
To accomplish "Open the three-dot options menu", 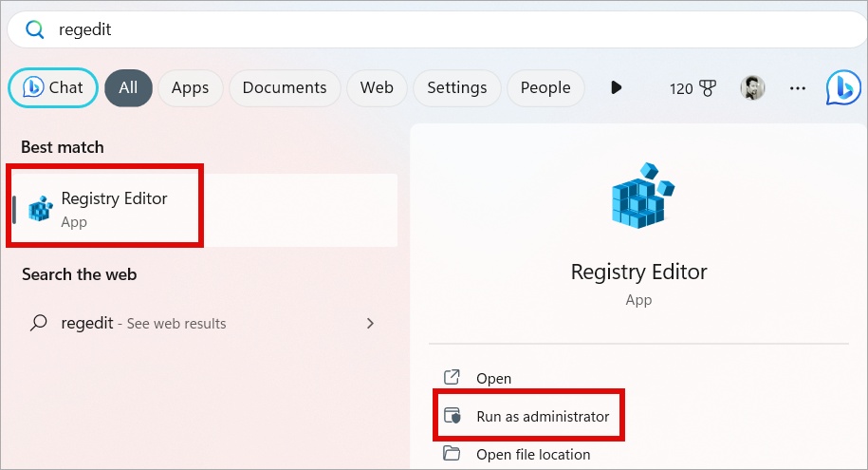I will pos(797,88).
